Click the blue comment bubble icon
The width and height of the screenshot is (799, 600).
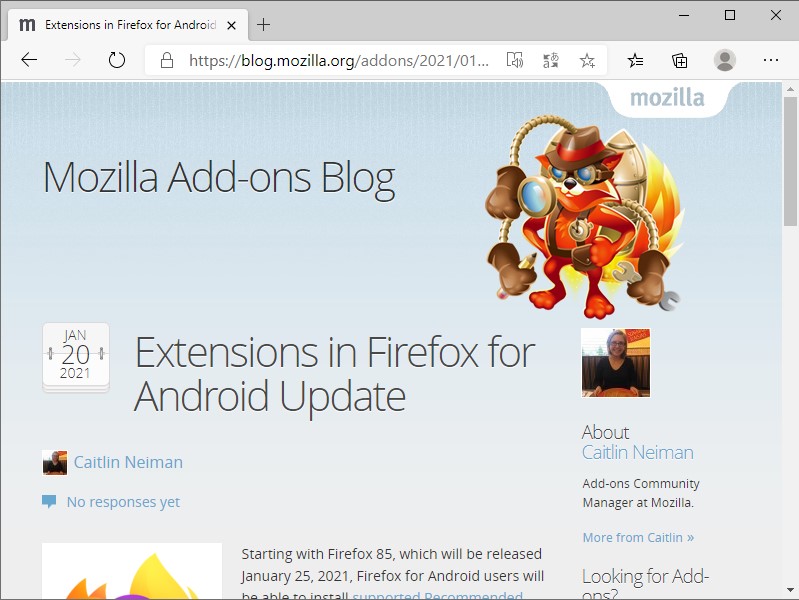tap(49, 501)
